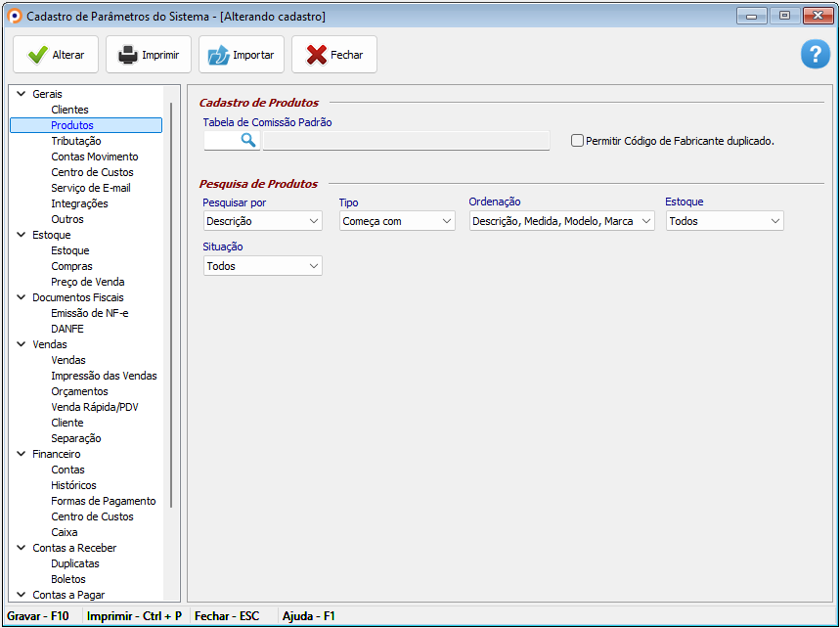Collapse the Gerais tree group
The image size is (840, 628).
pos(21,94)
